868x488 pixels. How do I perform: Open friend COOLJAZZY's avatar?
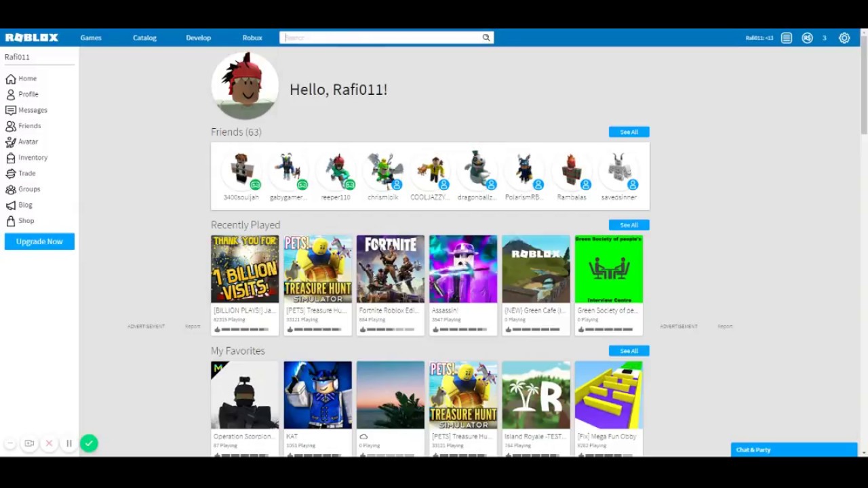pos(430,169)
